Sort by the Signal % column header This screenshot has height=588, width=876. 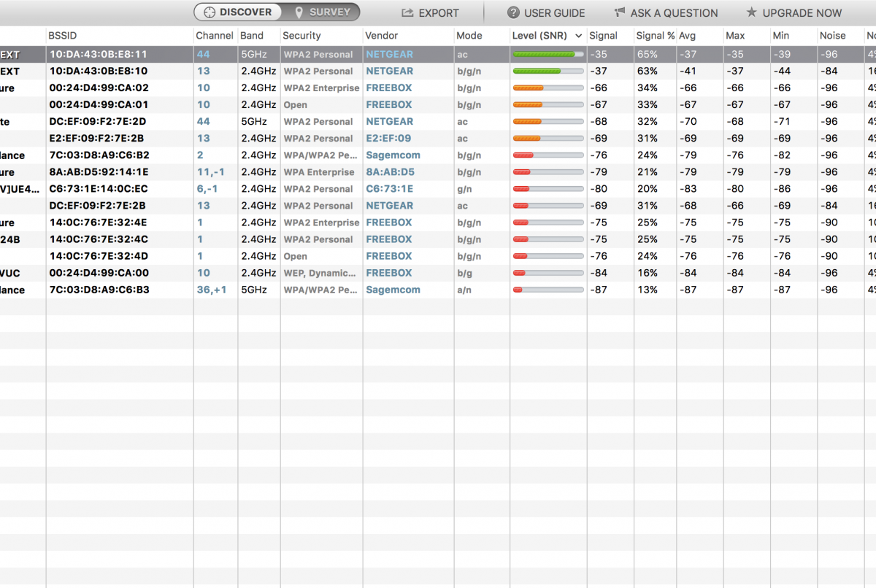[x=655, y=35]
